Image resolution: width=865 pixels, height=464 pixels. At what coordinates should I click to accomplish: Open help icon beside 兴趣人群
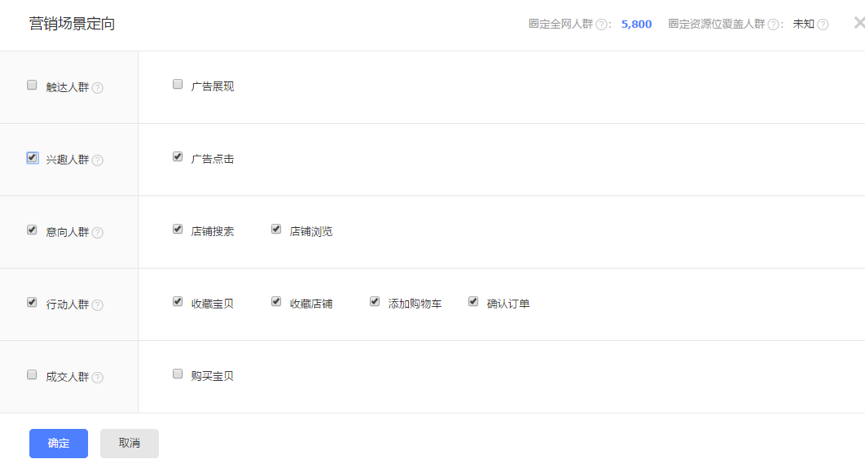pos(97,160)
